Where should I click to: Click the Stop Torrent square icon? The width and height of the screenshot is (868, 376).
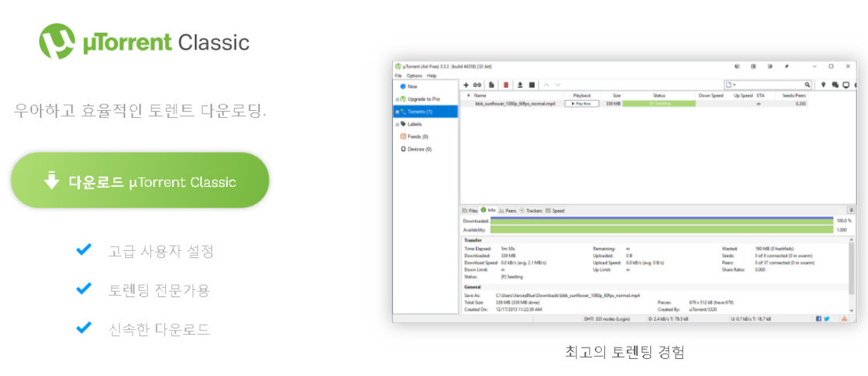(532, 85)
